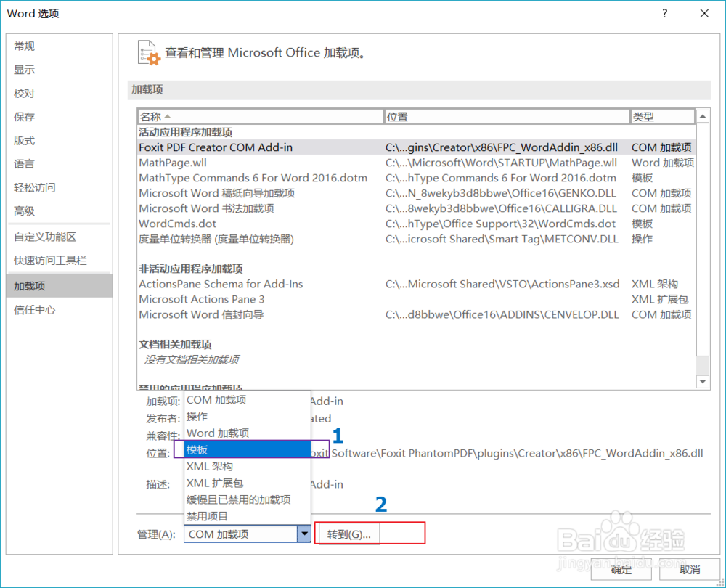Click the XML 扩展包 type cell

pyautogui.click(x=660, y=299)
